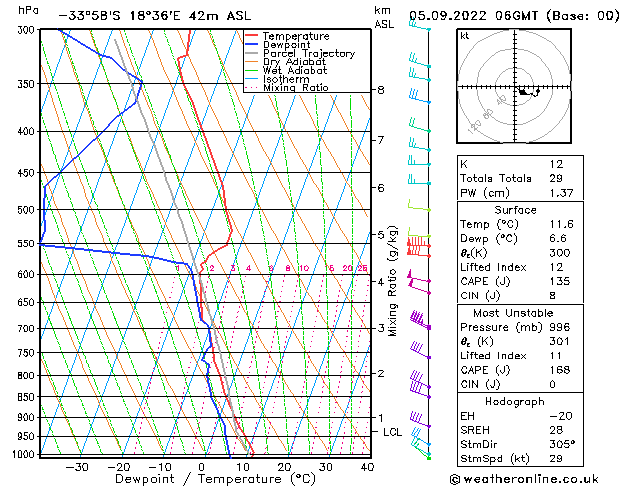Click the 1000 hPa pressure label
Image resolution: width=629 pixels, height=486 pixels.
(x=24, y=454)
